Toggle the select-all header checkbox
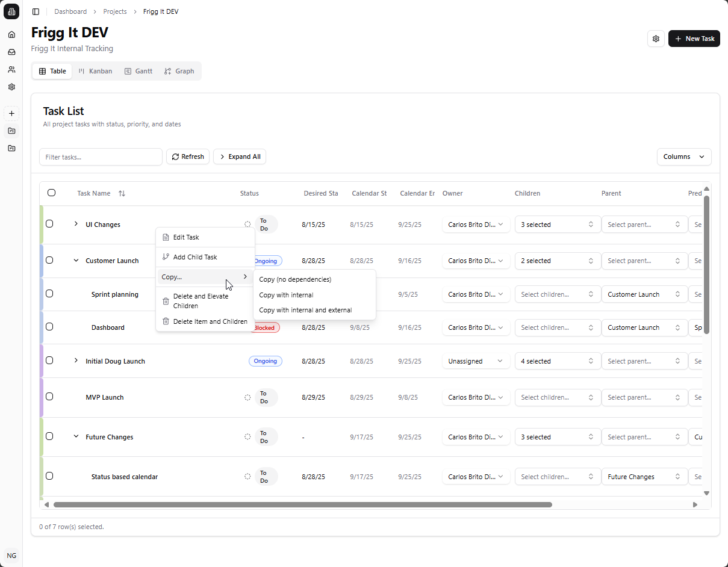Screen dimensions: 728x567 pos(51,193)
